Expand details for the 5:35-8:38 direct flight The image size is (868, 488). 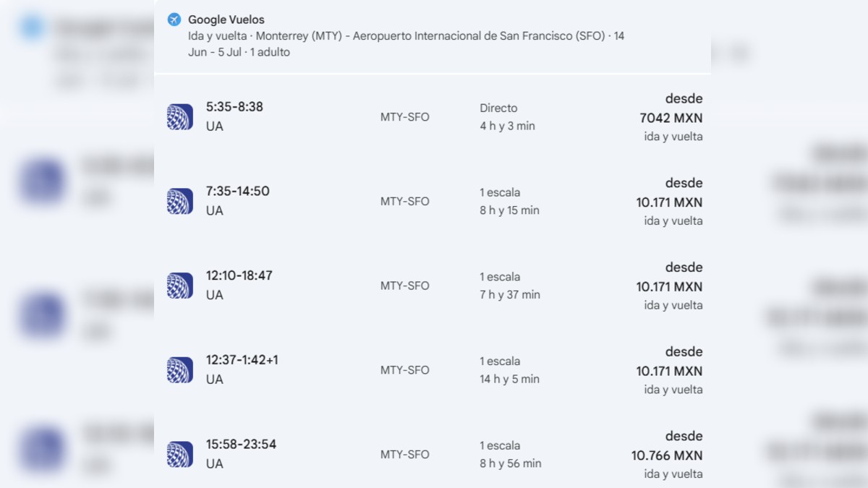[x=434, y=116]
